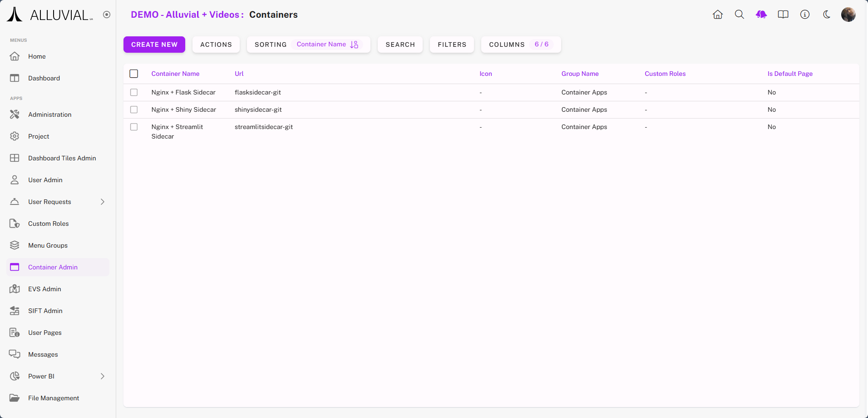Click the purple cloud icon in header
Image resolution: width=868 pixels, height=418 pixels.
click(761, 15)
